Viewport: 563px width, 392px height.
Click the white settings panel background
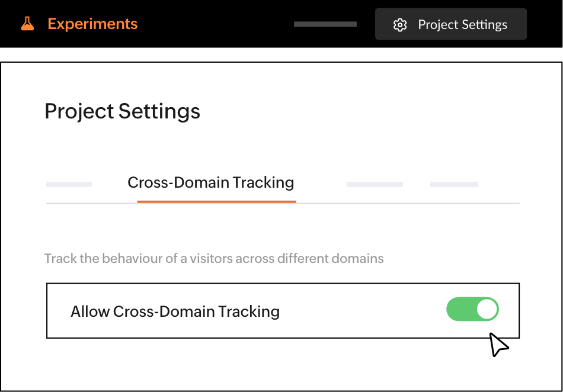[356, 118]
